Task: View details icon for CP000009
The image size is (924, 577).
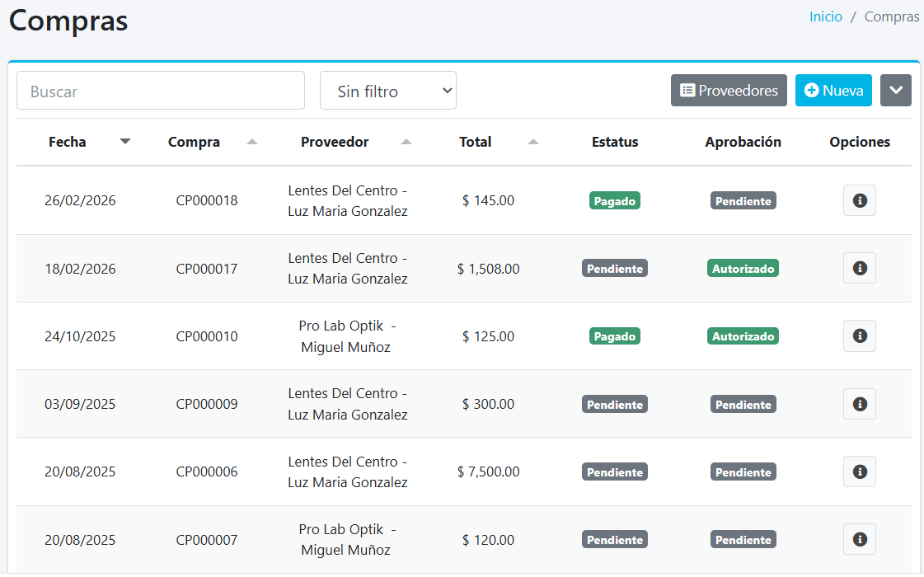Action: tap(859, 404)
